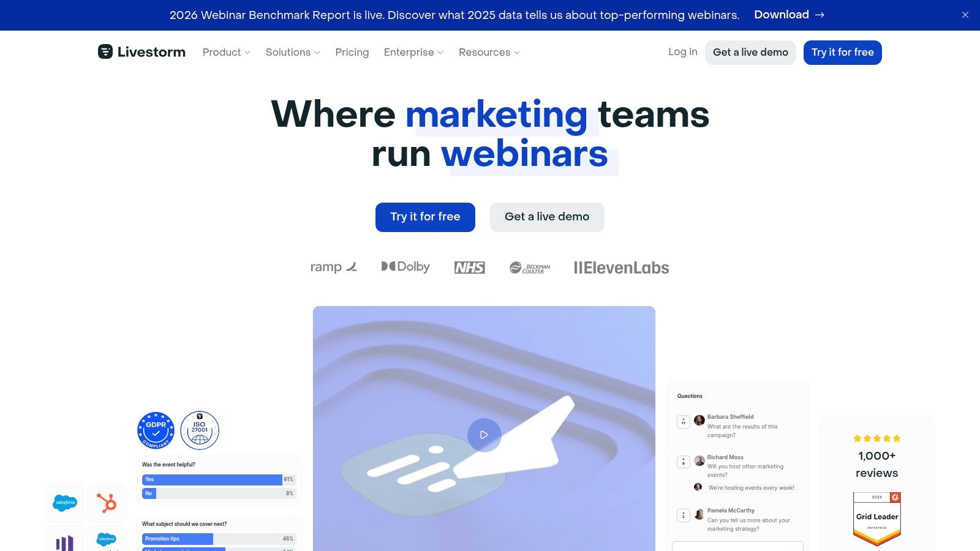Click Pamela McCarthy's avatar

(699, 514)
